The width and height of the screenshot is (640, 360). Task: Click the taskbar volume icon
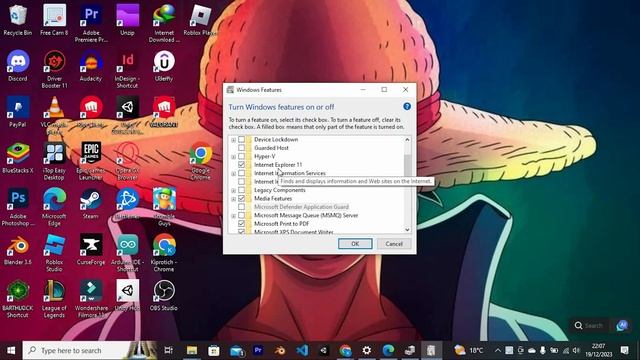[x=576, y=350]
